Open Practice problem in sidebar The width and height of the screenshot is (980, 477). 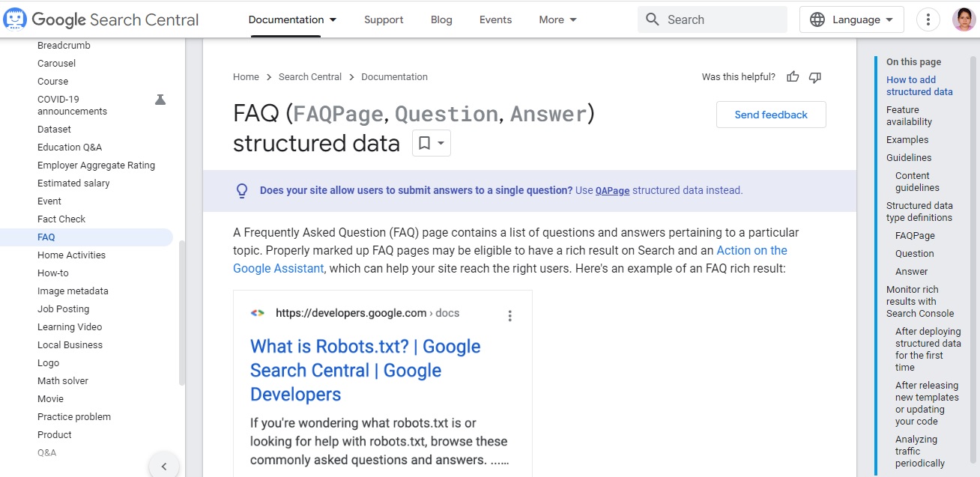(74, 417)
